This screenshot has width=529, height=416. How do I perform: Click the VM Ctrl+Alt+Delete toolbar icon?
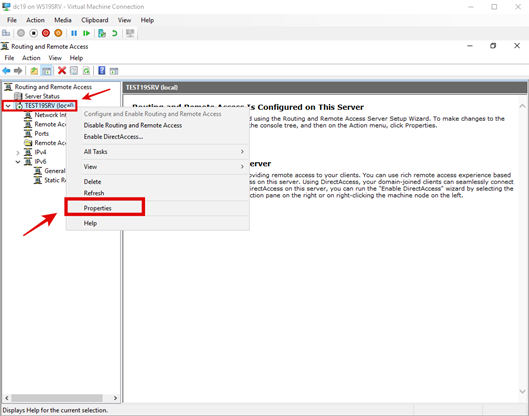click(6, 33)
